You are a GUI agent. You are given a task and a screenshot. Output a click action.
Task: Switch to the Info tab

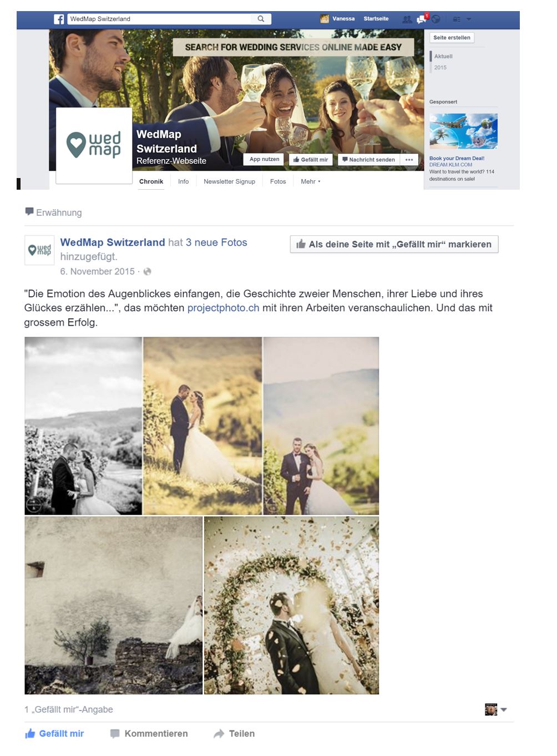click(x=183, y=182)
